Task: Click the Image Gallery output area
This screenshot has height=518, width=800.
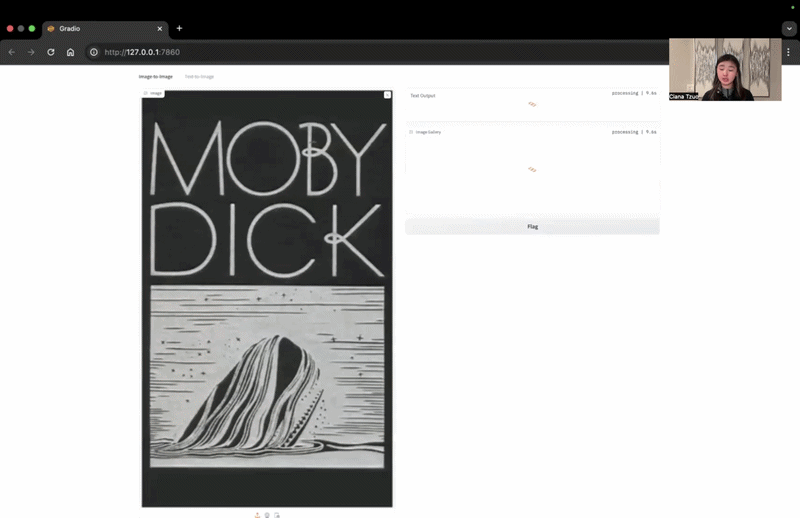Action: click(x=532, y=170)
